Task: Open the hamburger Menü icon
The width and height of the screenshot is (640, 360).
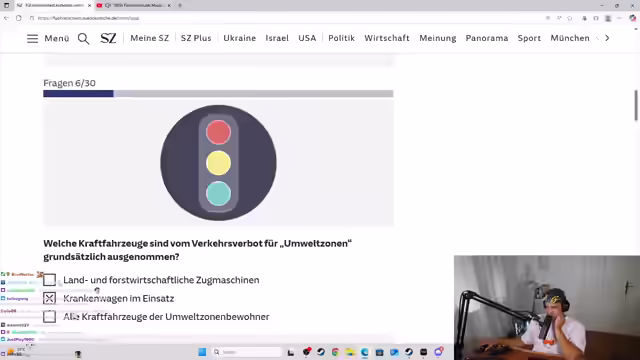Action: [32, 38]
